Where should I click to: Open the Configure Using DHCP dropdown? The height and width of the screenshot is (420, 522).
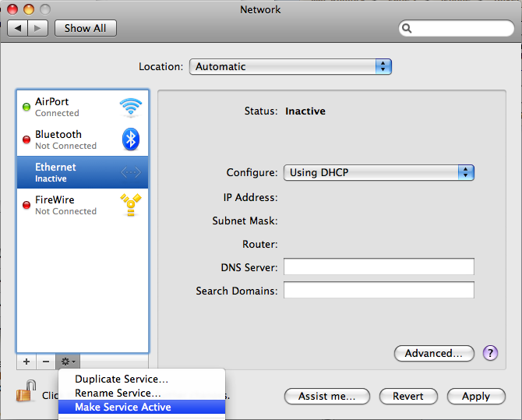[x=379, y=172]
